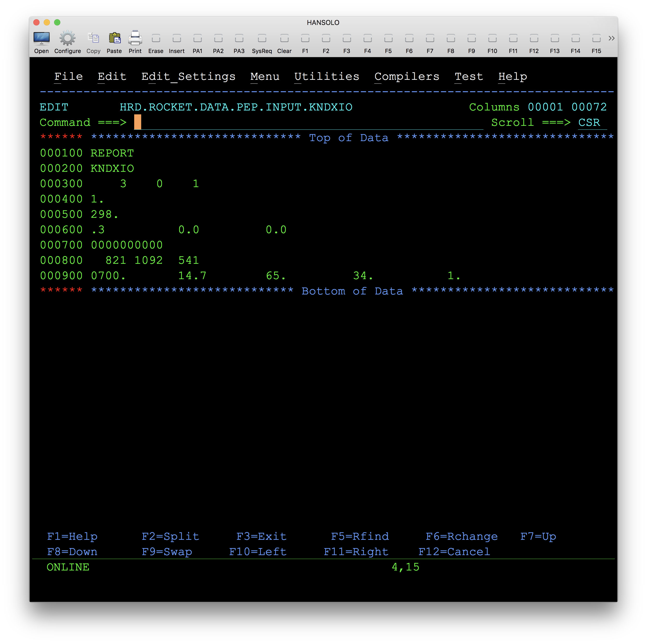This screenshot has height=644, width=647.
Task: Open the Configure gear icon
Action: coord(67,39)
